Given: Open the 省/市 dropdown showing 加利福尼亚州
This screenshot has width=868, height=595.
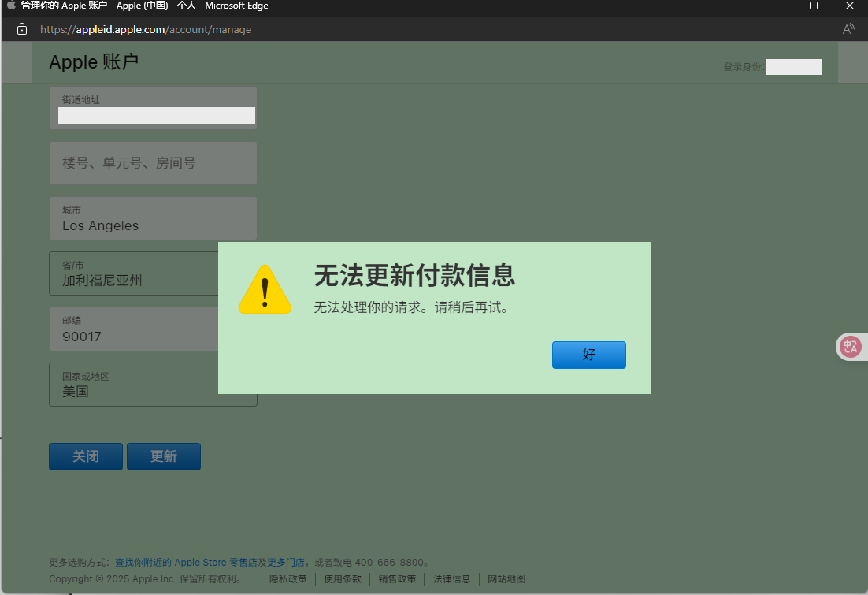Looking at the screenshot, I should pos(134,273).
